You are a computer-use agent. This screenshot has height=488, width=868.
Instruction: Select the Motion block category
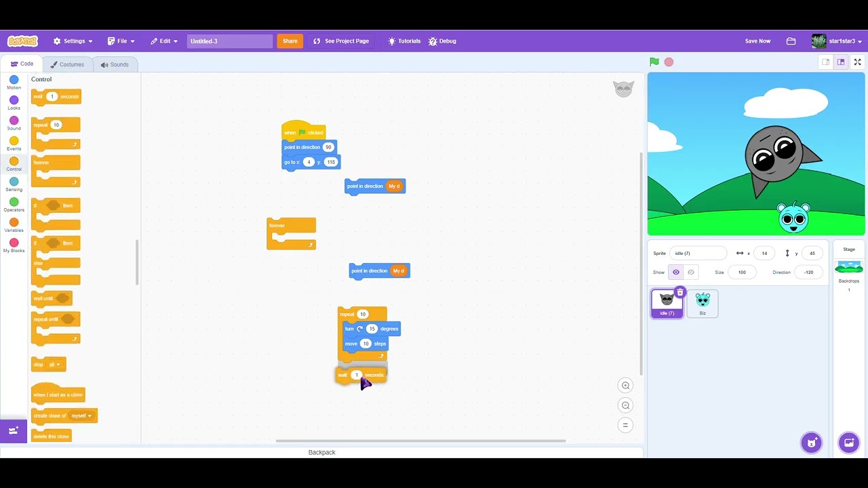point(14,83)
